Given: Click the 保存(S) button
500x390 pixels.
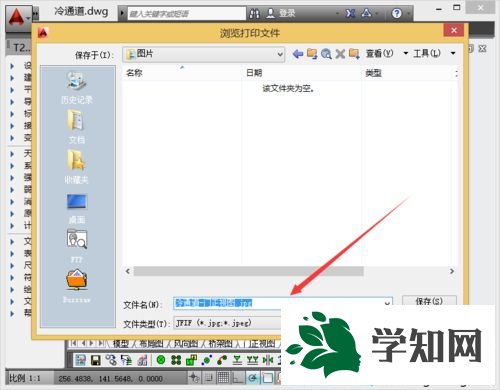Looking at the screenshot, I should click(429, 301).
